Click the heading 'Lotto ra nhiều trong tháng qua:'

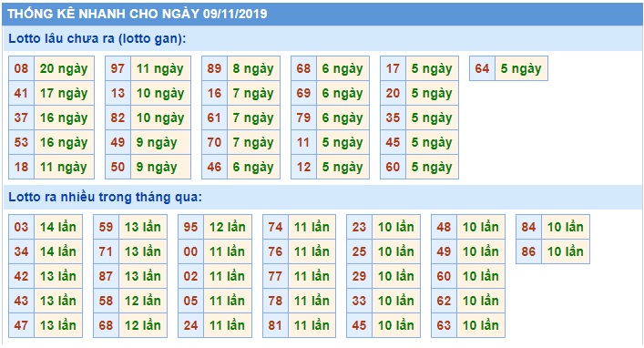tap(105, 197)
